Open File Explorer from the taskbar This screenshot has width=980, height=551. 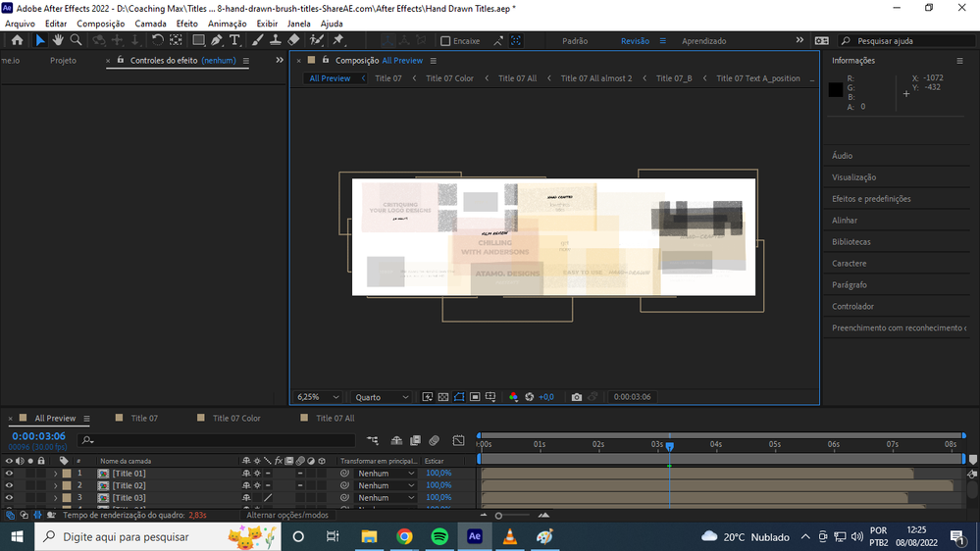pyautogui.click(x=369, y=536)
